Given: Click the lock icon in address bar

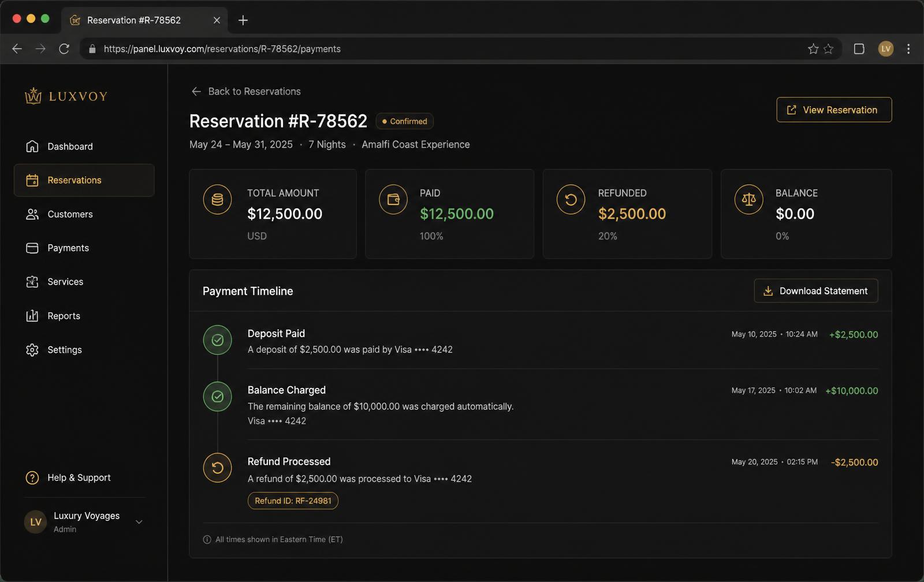Looking at the screenshot, I should coord(92,49).
